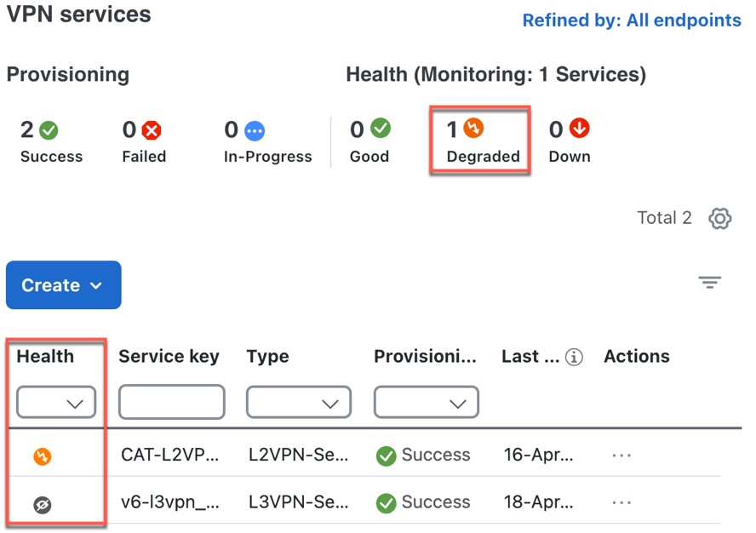Open actions ellipsis for CAT-L2VP service

coord(621,456)
